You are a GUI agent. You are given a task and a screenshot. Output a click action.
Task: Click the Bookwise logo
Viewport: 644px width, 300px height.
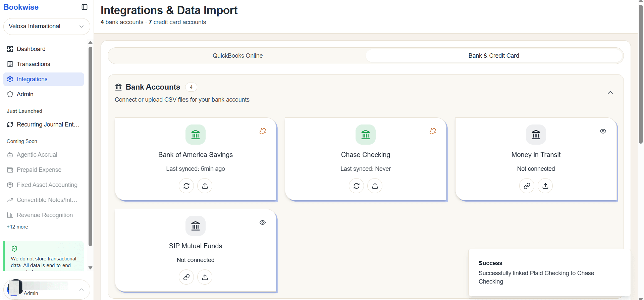coord(21,7)
